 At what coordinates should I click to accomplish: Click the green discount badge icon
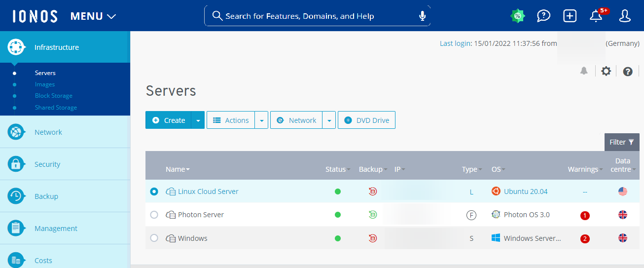517,16
